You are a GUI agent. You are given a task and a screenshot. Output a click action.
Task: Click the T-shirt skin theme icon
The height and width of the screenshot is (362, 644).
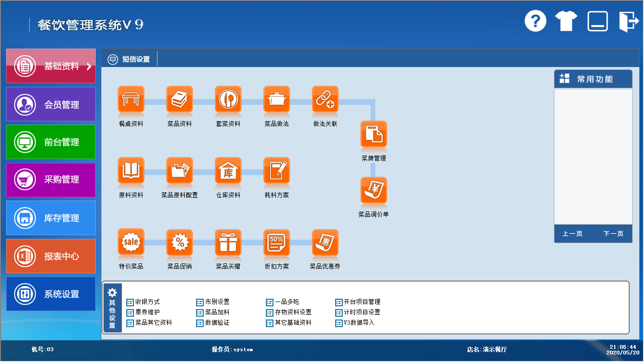click(x=566, y=21)
